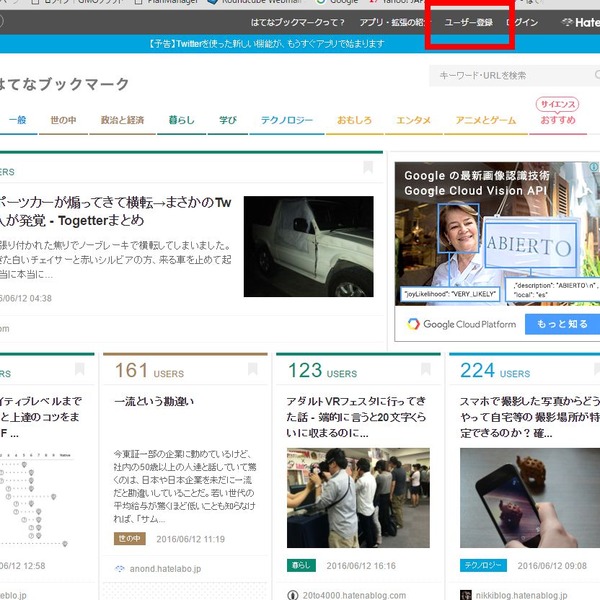
Task: Open the スマホで撮影した写真 article title
Action: [x=530, y=417]
